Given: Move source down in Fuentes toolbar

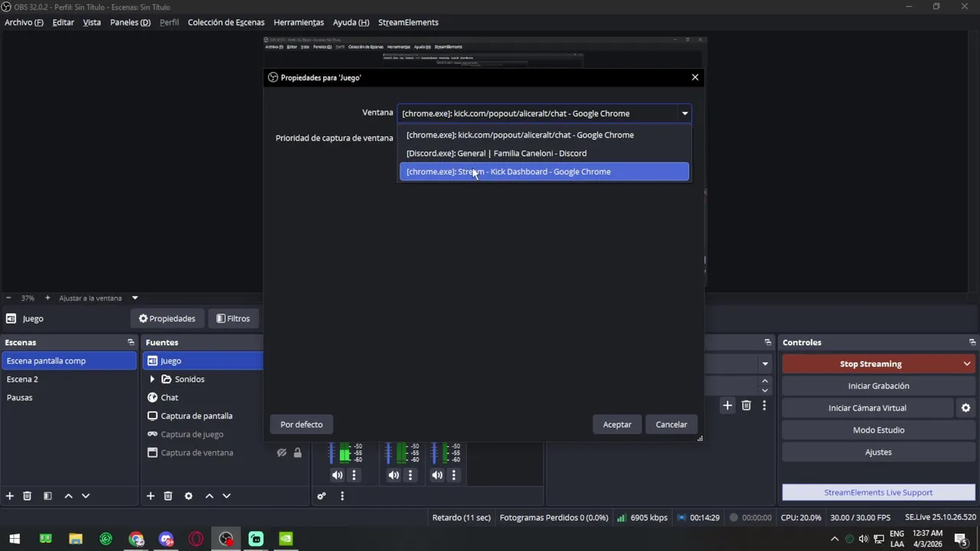Looking at the screenshot, I should (x=227, y=496).
